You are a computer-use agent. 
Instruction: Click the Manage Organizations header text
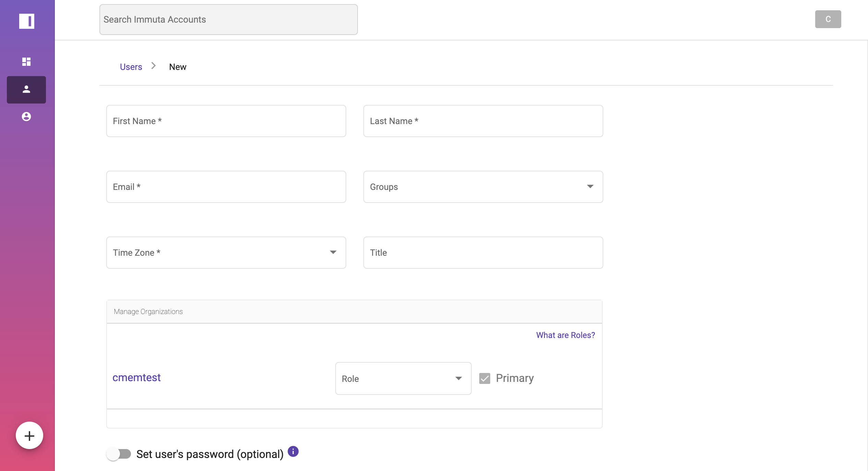[148, 312]
